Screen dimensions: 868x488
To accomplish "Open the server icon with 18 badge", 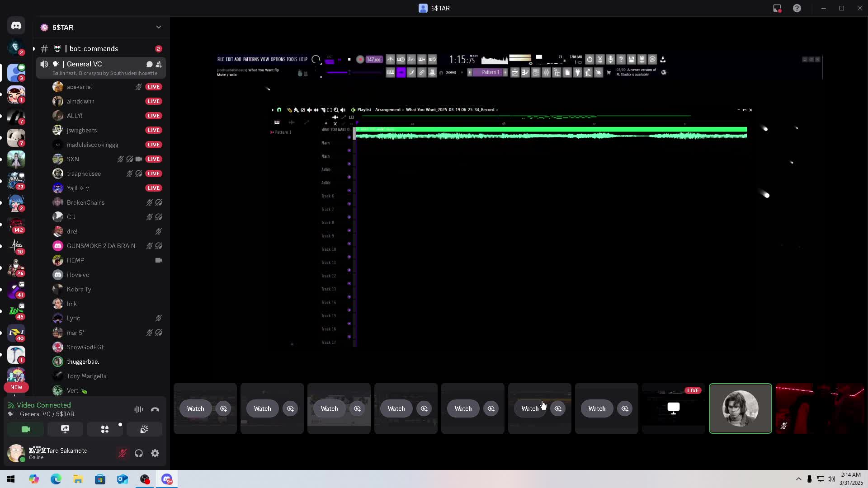I will point(16,246).
